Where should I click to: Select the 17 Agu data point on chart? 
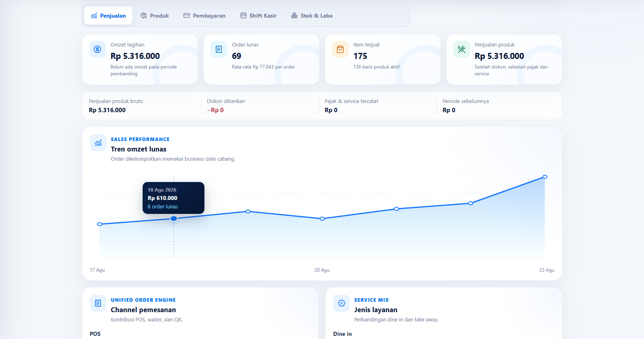tap(100, 224)
